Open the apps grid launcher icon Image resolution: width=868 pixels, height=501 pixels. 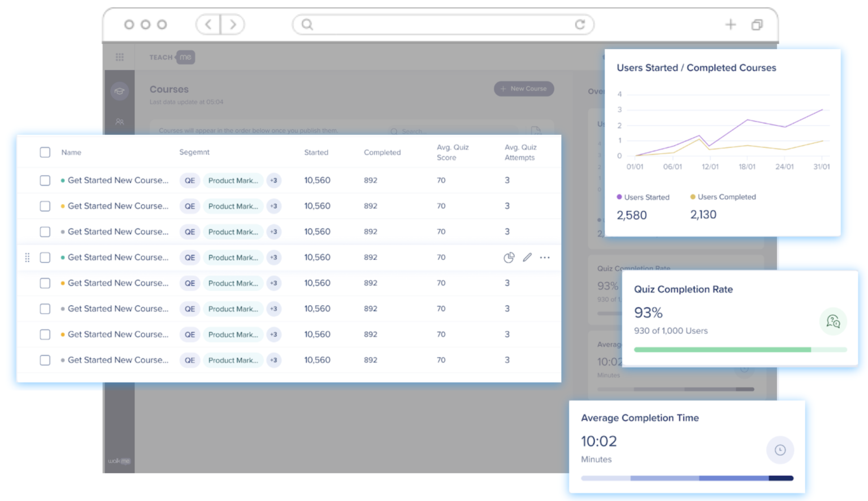pos(119,56)
